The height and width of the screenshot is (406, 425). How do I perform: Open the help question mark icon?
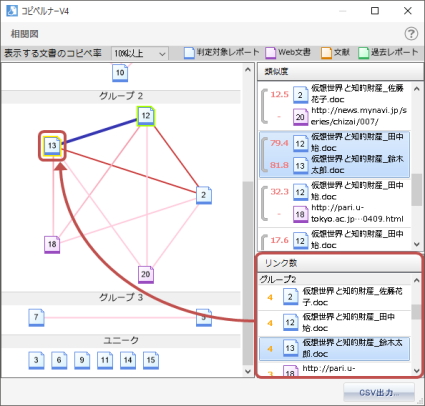[411, 34]
